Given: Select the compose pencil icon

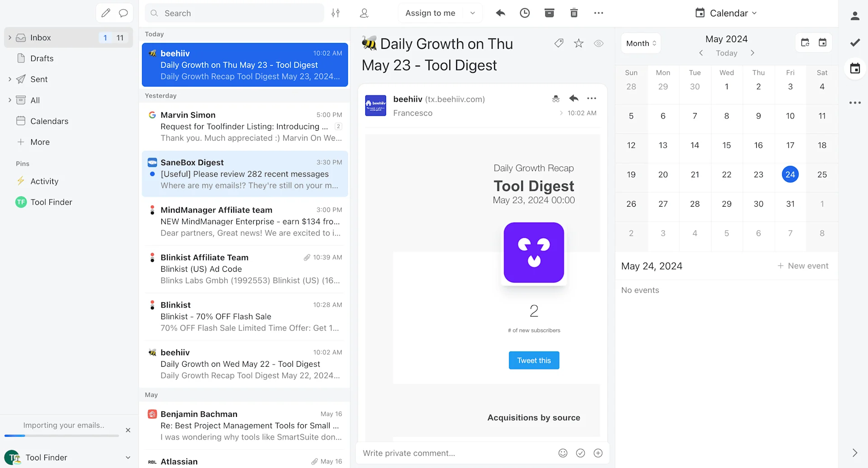Looking at the screenshot, I should point(106,13).
